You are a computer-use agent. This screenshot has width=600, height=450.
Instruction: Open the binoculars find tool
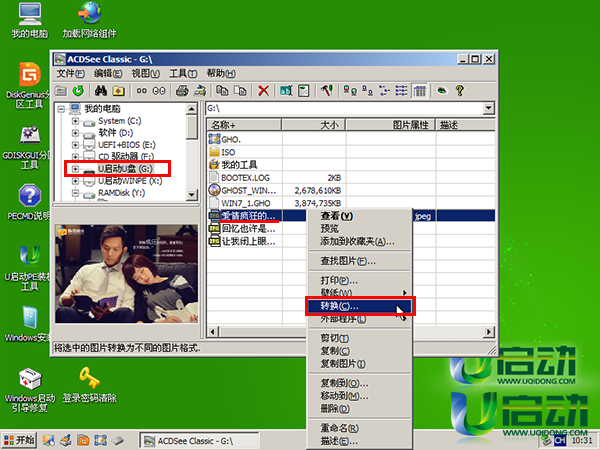click(x=101, y=91)
